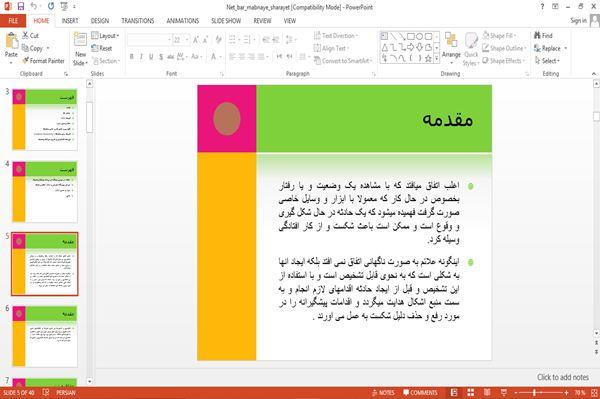Image resolution: width=600 pixels, height=399 pixels.
Task: Open the font name combo box
Action: 149,40
